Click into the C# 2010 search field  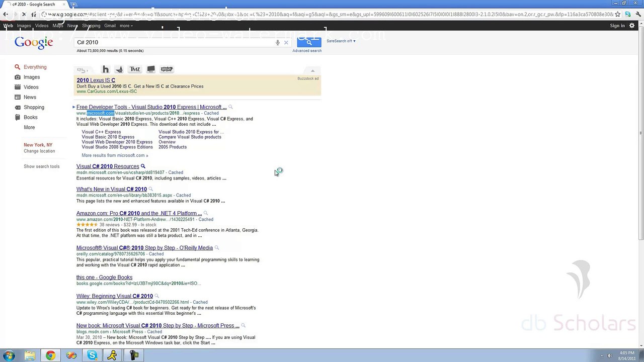coord(174,43)
